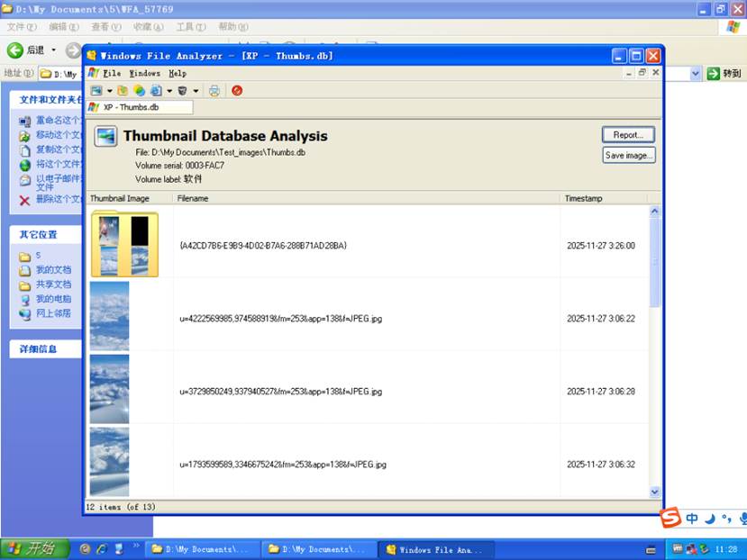Open 我的电脑 link under 其它位置
The image size is (747, 560).
[53, 299]
